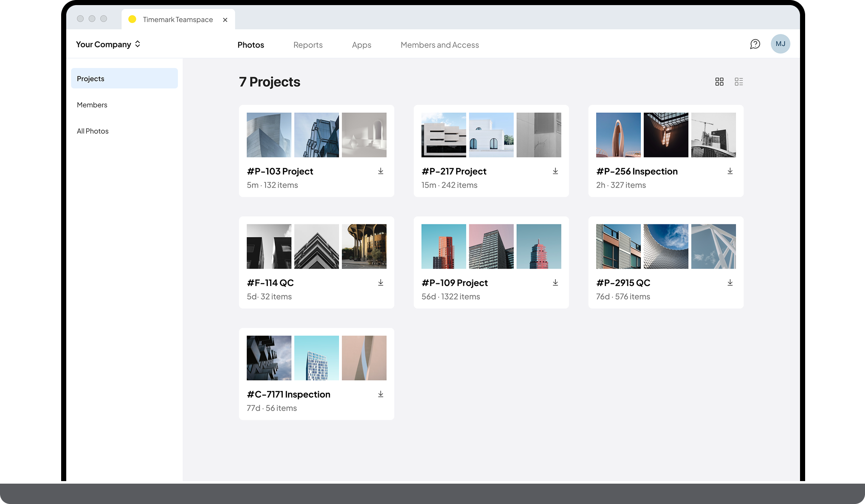Download the #F-114 QC photos
Screen dimensions: 865x504
tap(381, 282)
